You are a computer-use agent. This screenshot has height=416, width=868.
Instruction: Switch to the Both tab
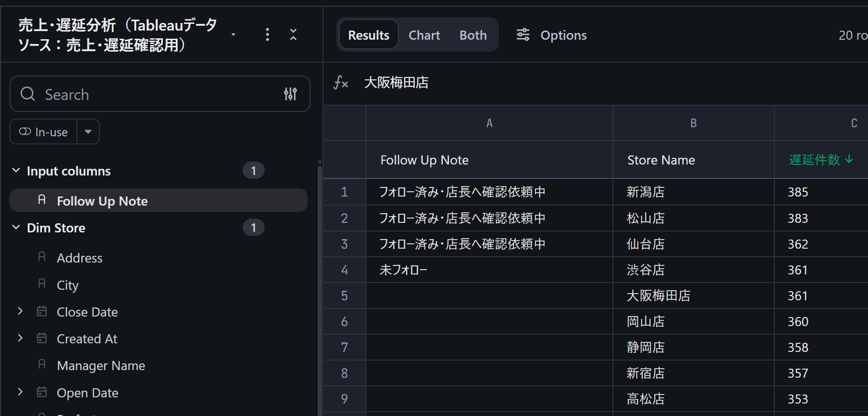click(473, 35)
